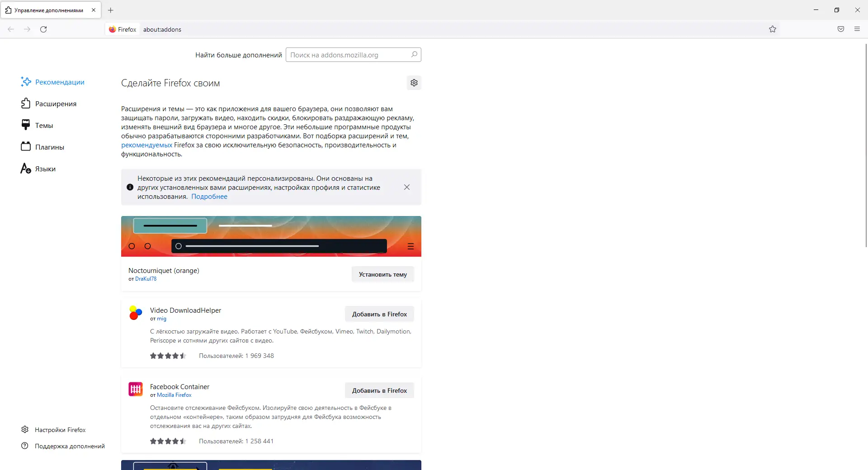
Task: Click Установить тему for Noctourniquet theme
Action: pos(382,274)
